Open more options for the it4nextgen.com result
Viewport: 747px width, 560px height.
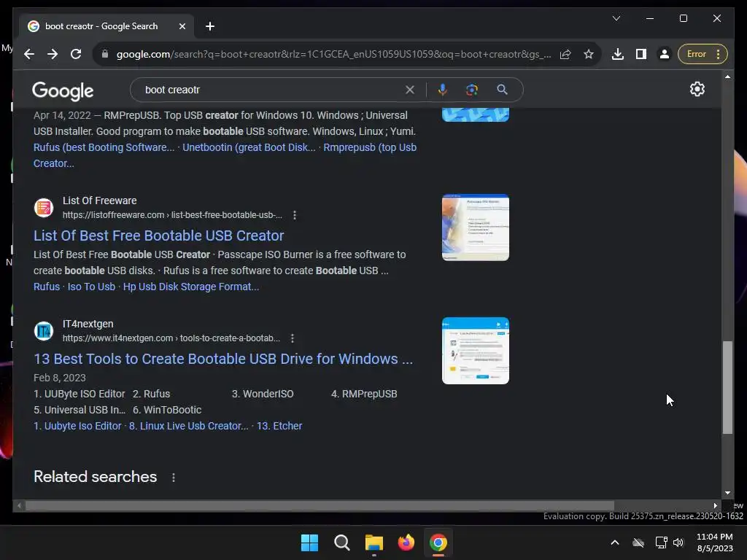(x=292, y=338)
